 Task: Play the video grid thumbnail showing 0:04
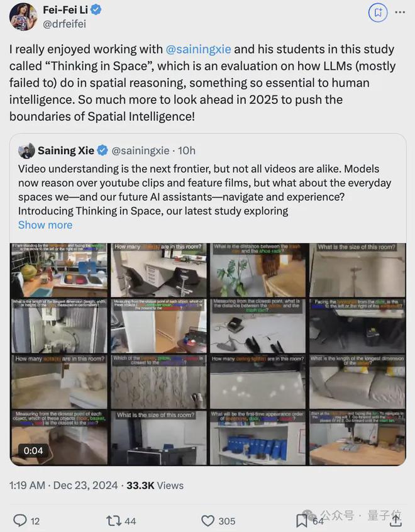click(207, 354)
